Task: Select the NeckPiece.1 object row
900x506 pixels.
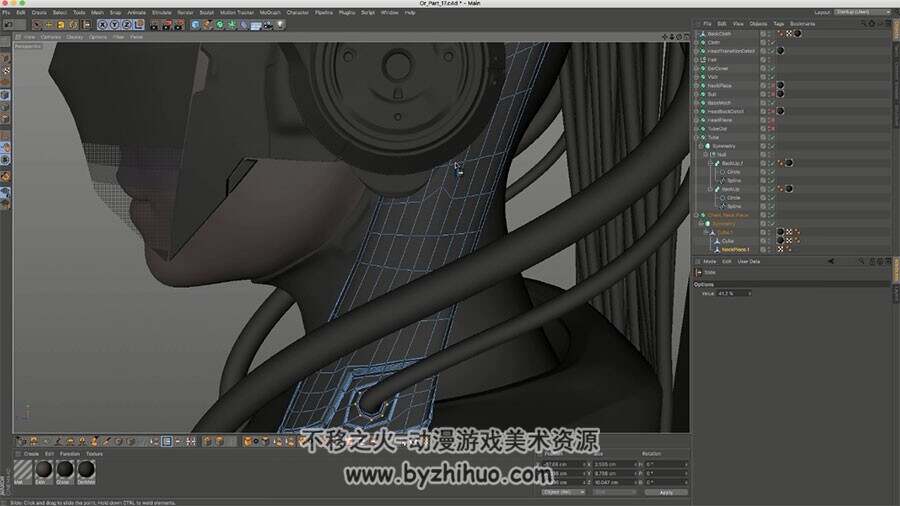Action: 735,250
